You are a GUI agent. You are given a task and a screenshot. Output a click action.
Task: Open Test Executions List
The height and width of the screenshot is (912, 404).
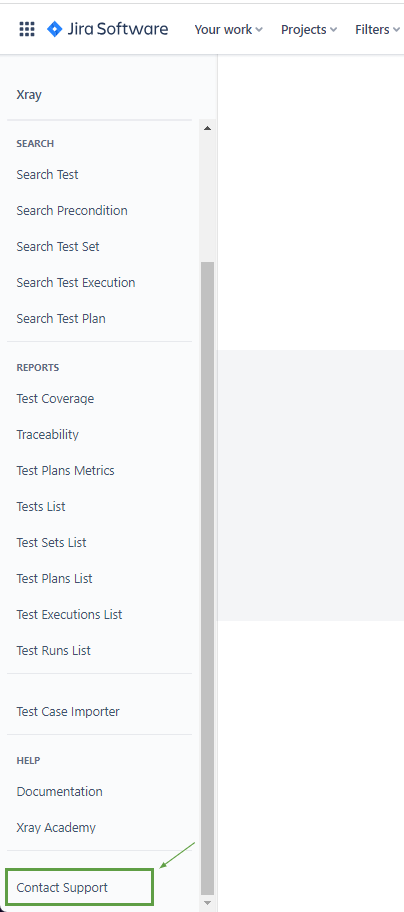(69, 615)
